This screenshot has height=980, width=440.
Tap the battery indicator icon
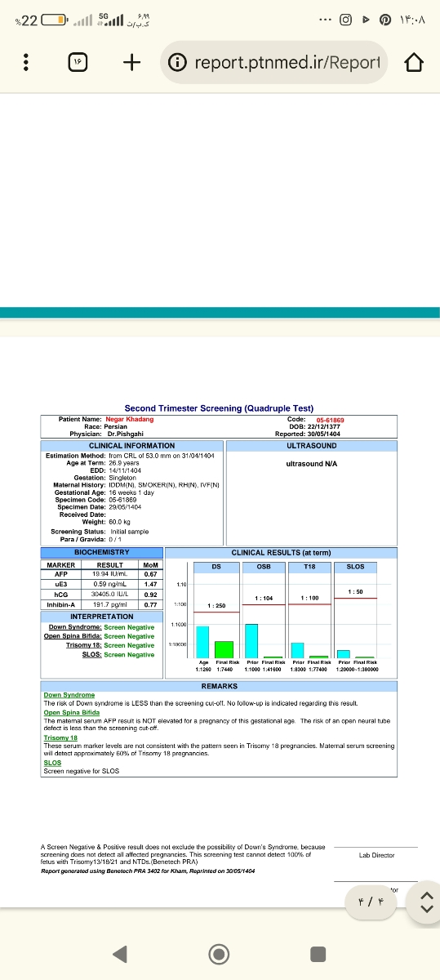[x=54, y=19]
